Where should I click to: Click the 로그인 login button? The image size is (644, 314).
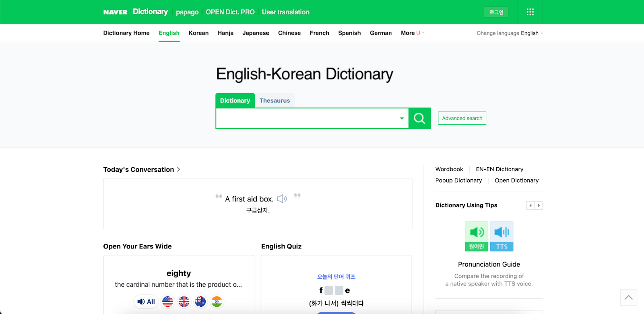(496, 12)
